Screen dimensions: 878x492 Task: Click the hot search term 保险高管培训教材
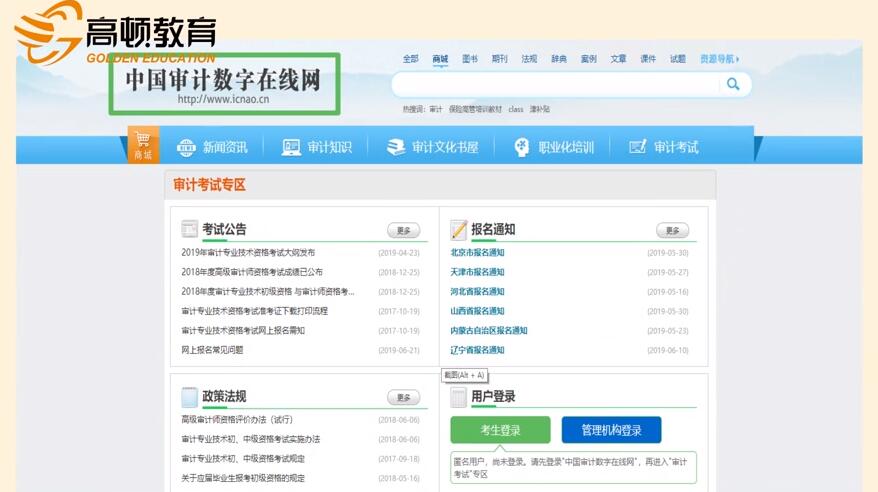(x=475, y=109)
